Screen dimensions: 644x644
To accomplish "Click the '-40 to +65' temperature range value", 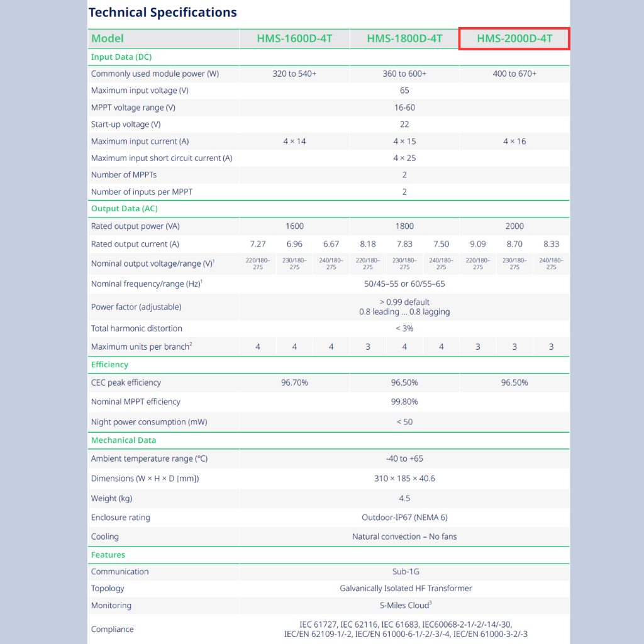I will 404,458.
